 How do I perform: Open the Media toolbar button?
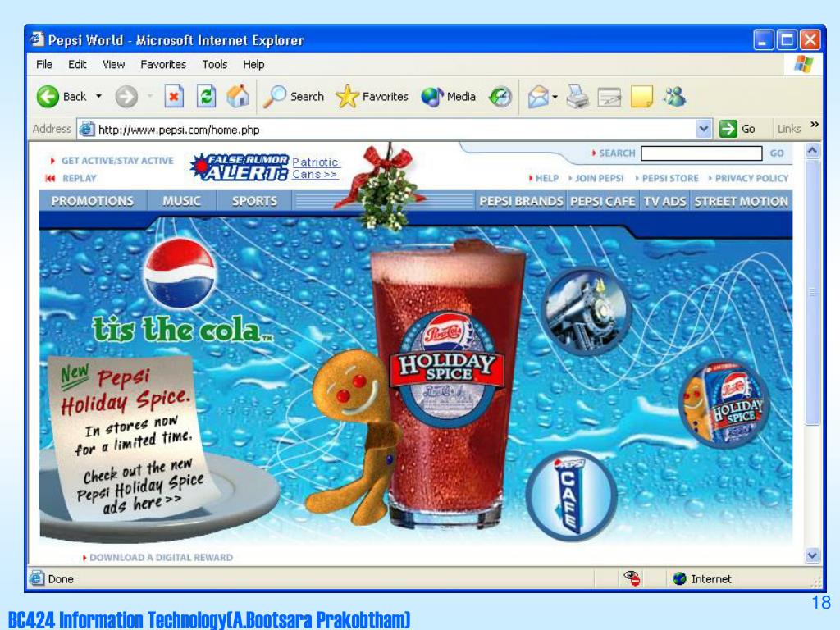pyautogui.click(x=449, y=97)
